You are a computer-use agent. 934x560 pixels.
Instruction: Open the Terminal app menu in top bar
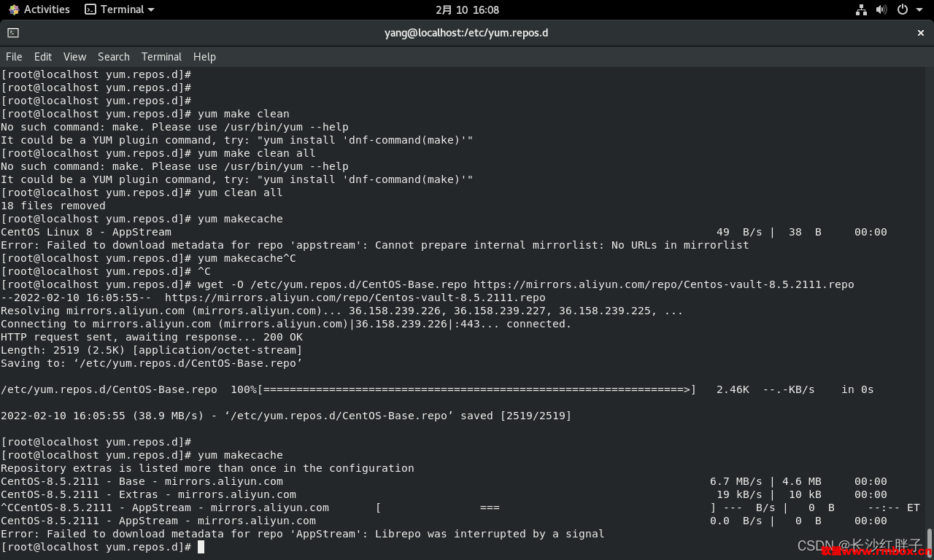click(120, 9)
